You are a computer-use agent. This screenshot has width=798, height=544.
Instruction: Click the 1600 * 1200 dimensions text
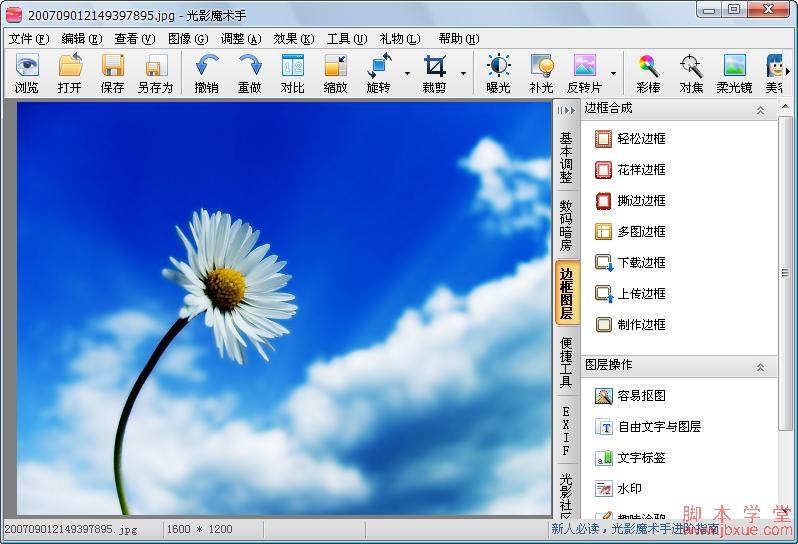coord(200,529)
